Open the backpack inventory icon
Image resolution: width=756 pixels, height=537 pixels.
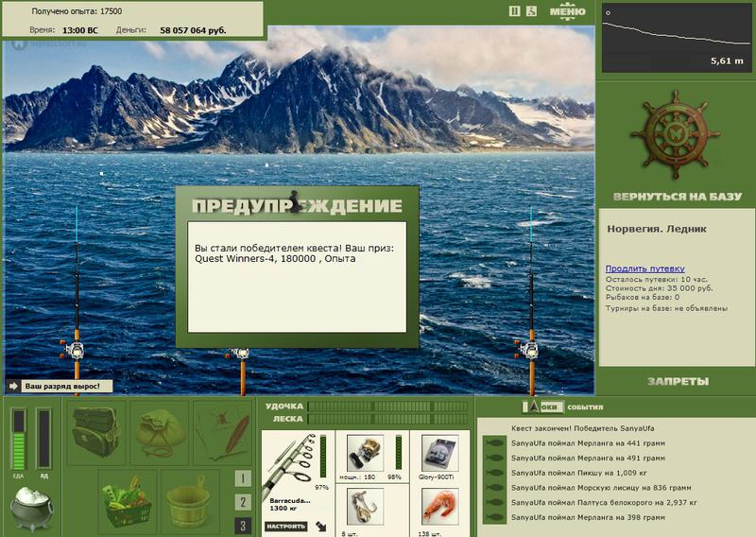[x=95, y=432]
